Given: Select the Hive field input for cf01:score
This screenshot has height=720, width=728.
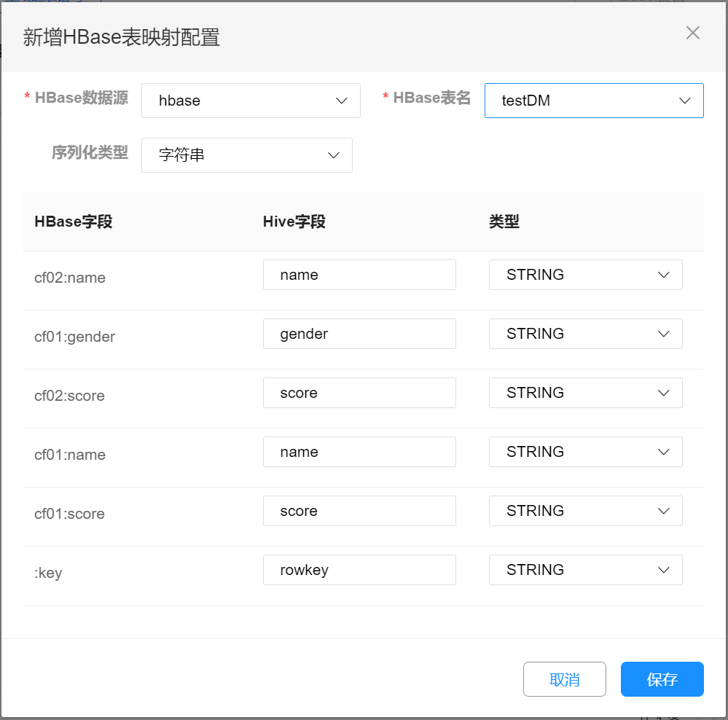Looking at the screenshot, I should click(359, 511).
